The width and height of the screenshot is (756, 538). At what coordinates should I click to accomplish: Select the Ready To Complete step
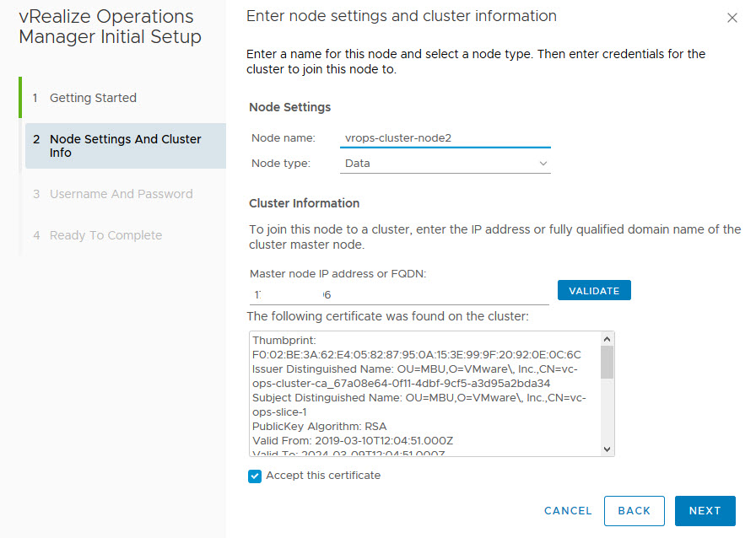point(105,235)
